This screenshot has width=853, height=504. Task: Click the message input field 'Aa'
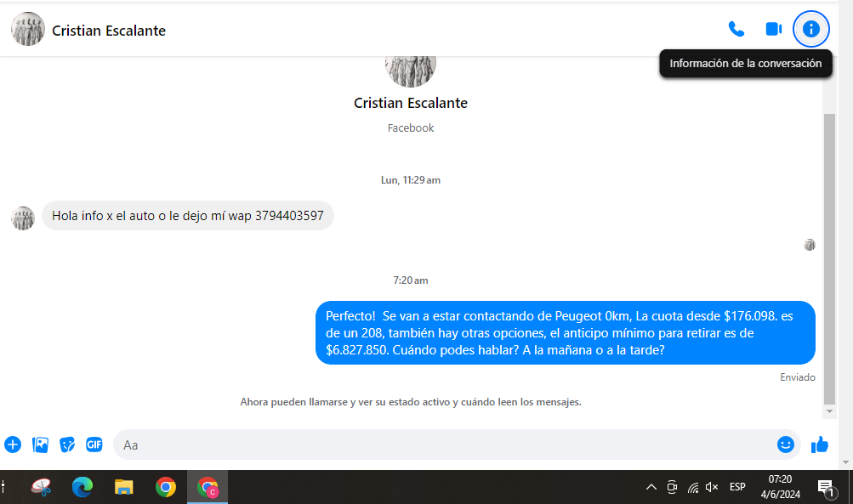point(442,445)
